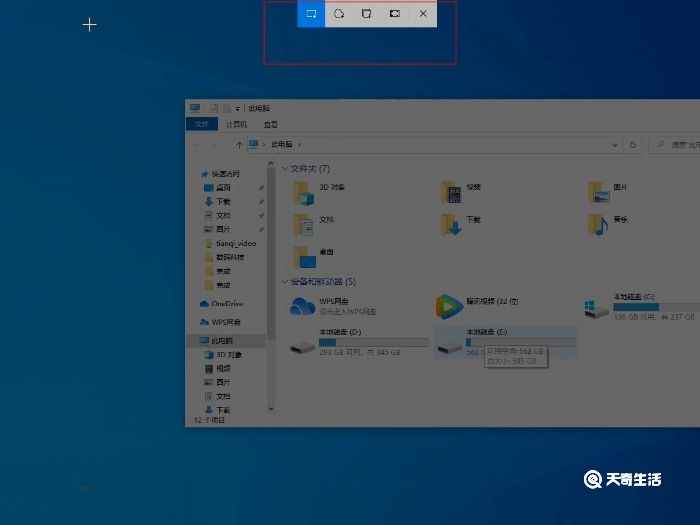Collapse the 文件夹 (7) group
This screenshot has height=525, width=700.
[x=285, y=169]
